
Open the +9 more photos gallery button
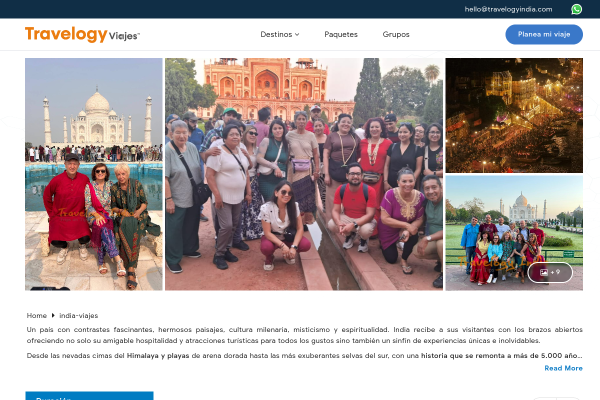[550, 272]
